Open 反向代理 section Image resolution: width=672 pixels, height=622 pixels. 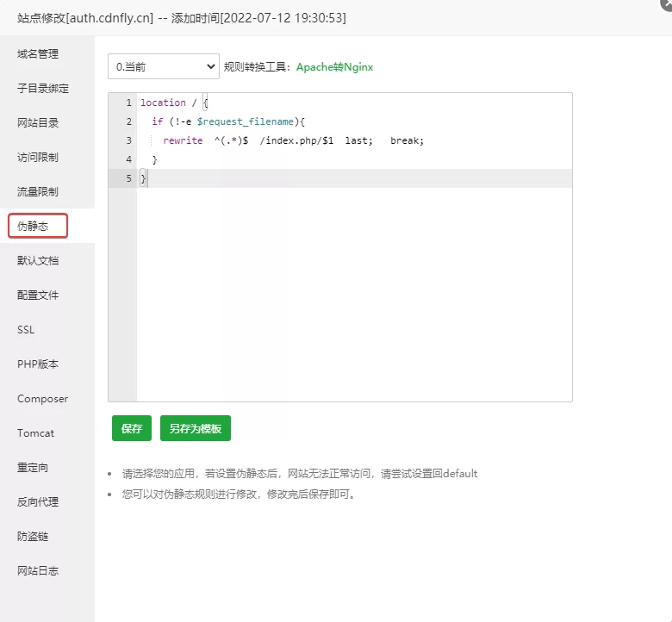tap(38, 502)
